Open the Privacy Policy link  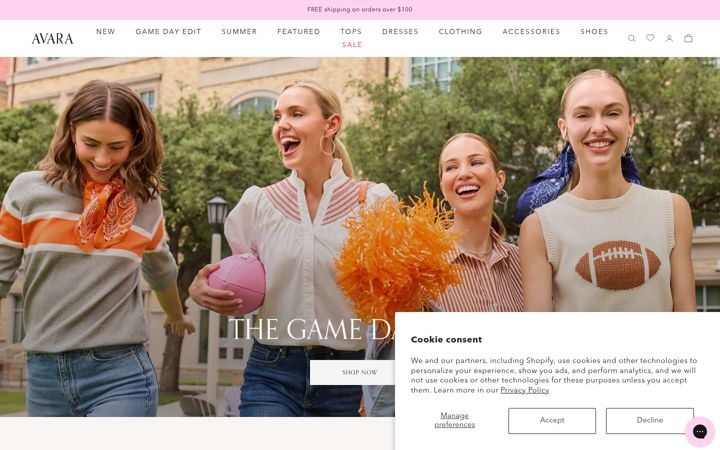click(524, 390)
